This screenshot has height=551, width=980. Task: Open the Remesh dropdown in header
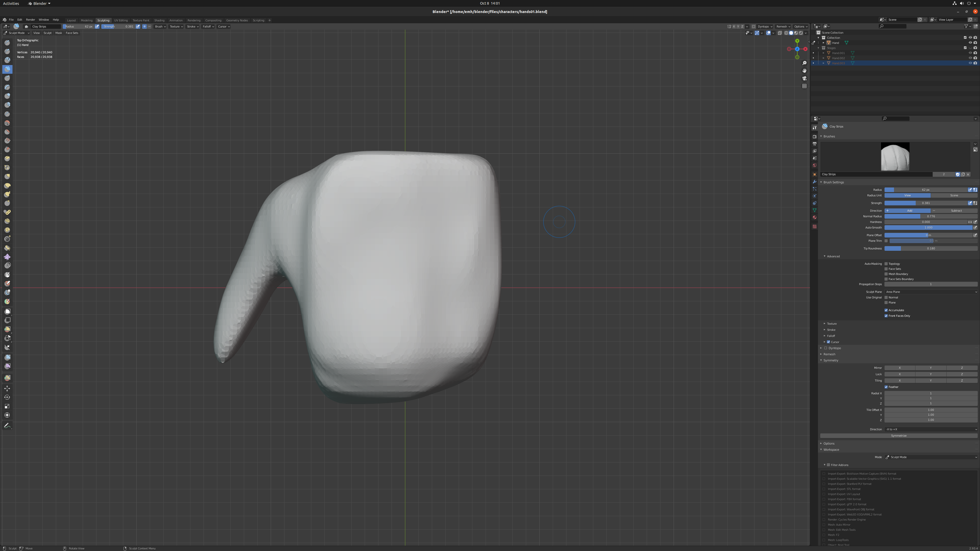pyautogui.click(x=783, y=27)
